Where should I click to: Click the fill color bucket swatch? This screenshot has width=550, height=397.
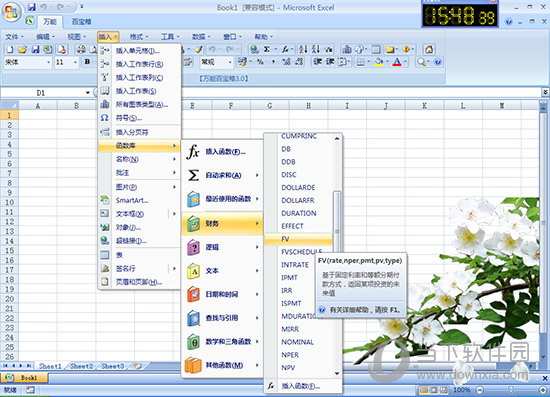[x=378, y=62]
